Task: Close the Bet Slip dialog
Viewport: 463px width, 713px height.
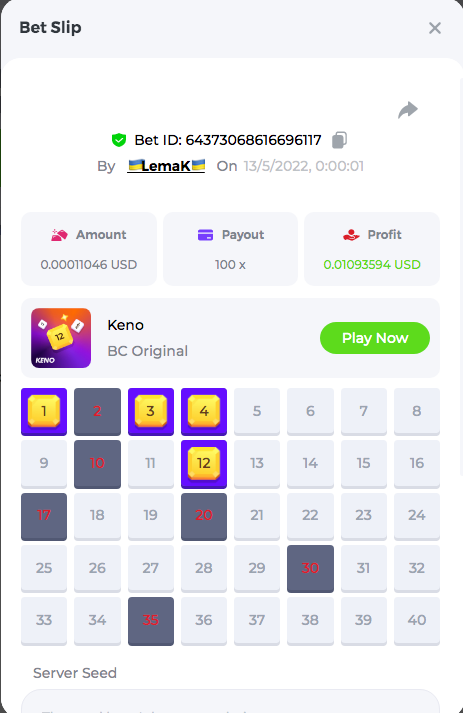Action: [x=435, y=28]
